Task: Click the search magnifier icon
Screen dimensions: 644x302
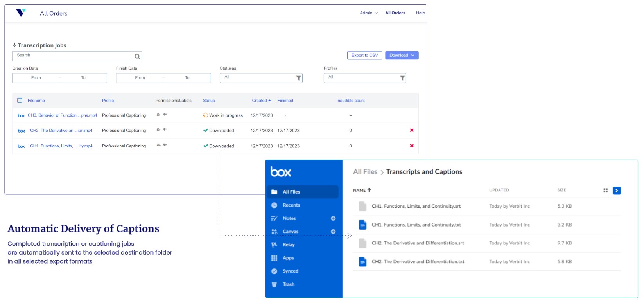Action: (x=137, y=56)
